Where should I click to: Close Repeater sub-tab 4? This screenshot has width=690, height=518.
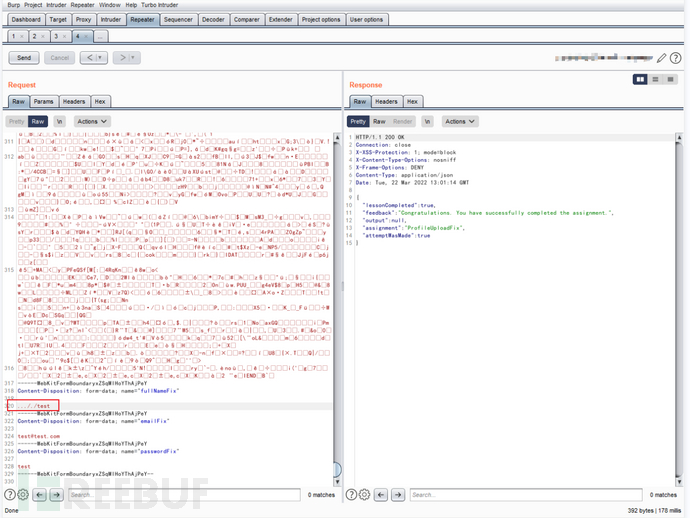[86, 37]
